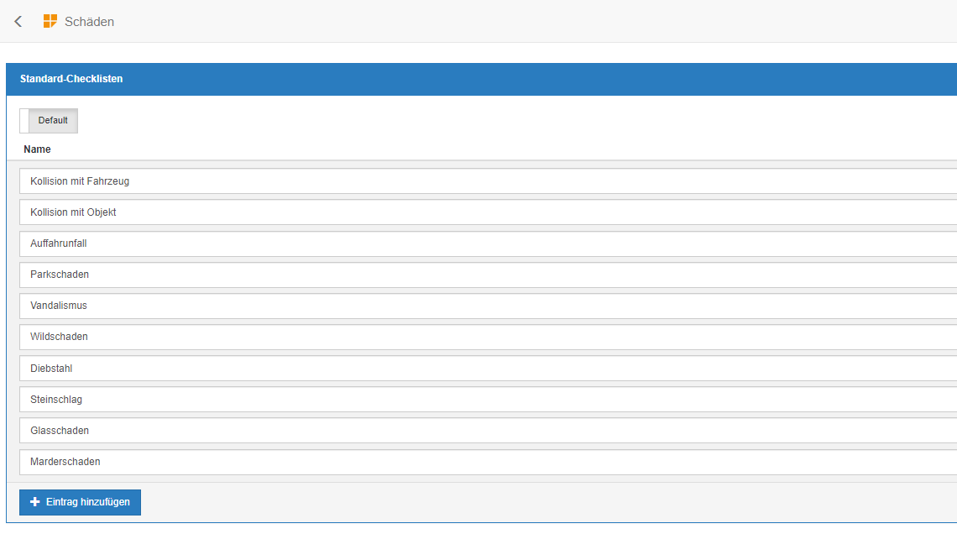Click the Schäden page title
This screenshot has height=560, width=957.
point(89,22)
